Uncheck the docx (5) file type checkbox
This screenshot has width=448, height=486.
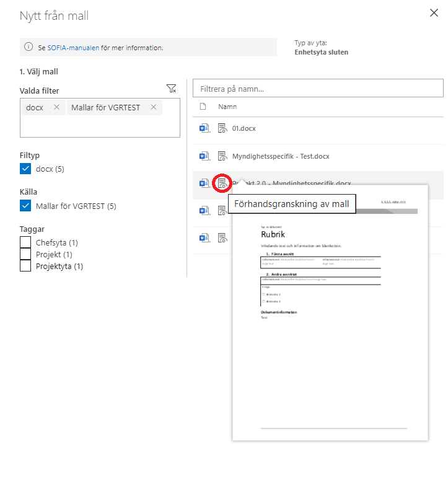tap(25, 169)
